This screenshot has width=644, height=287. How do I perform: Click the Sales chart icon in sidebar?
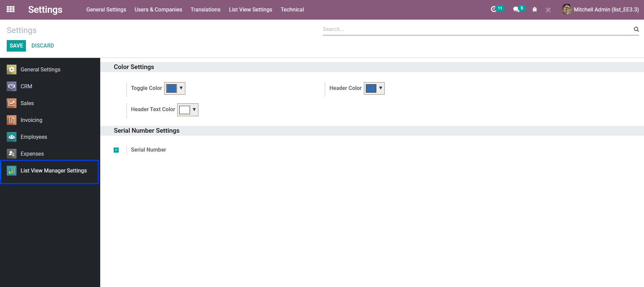tap(12, 103)
